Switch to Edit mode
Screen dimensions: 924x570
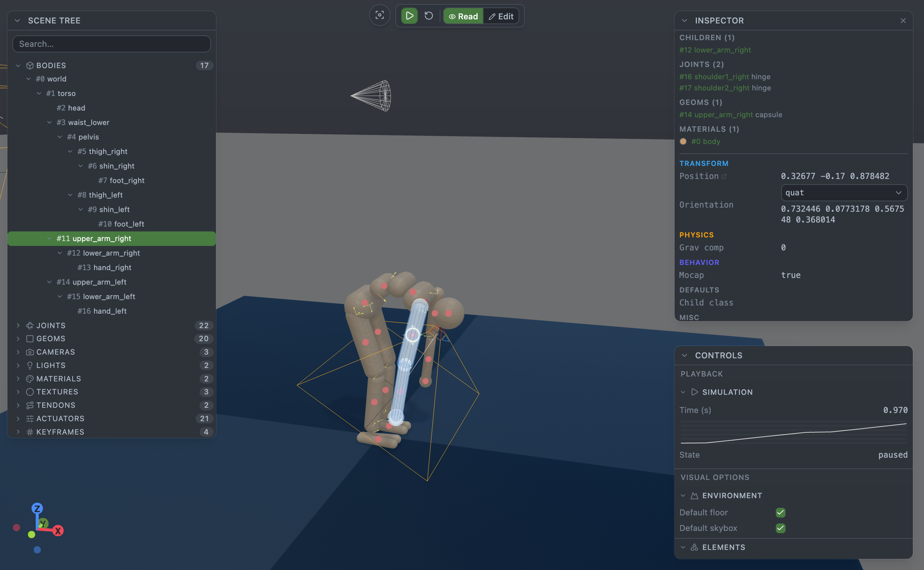tap(501, 16)
